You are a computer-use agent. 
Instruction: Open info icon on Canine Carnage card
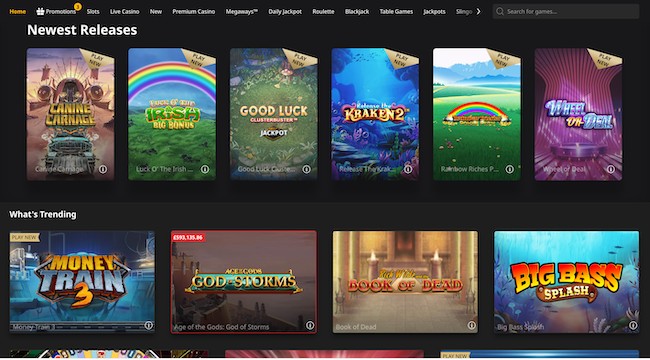pos(103,169)
